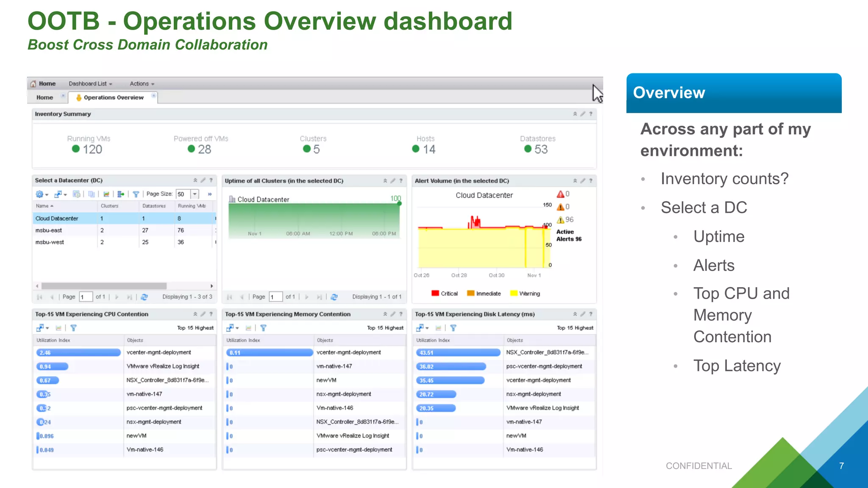Click the Cloud Datacenter uptime chart
868x488 pixels.
pos(314,221)
